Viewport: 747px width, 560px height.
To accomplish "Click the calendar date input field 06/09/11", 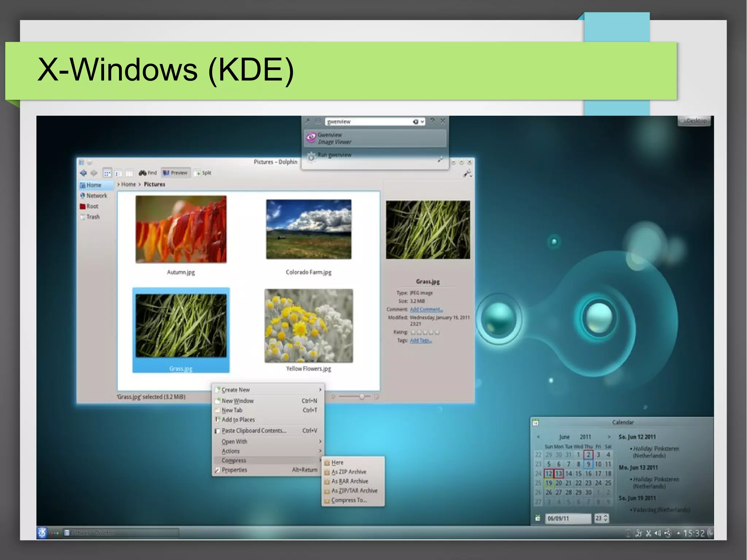I will tap(568, 518).
